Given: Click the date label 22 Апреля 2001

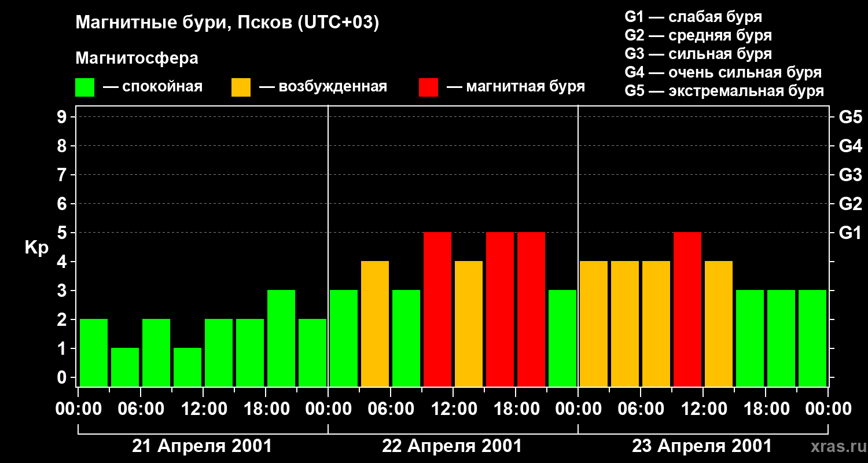Looking at the screenshot, I should click(x=452, y=446).
